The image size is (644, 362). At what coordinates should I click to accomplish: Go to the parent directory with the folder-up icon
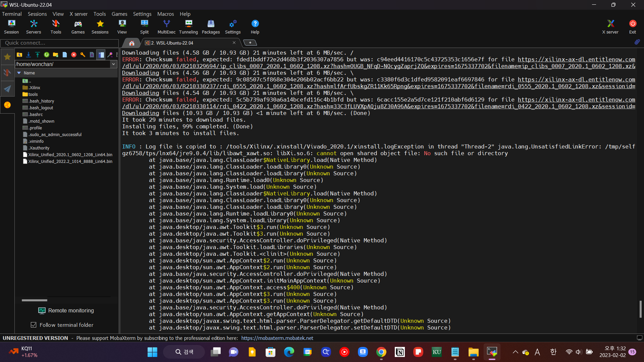tap(19, 55)
